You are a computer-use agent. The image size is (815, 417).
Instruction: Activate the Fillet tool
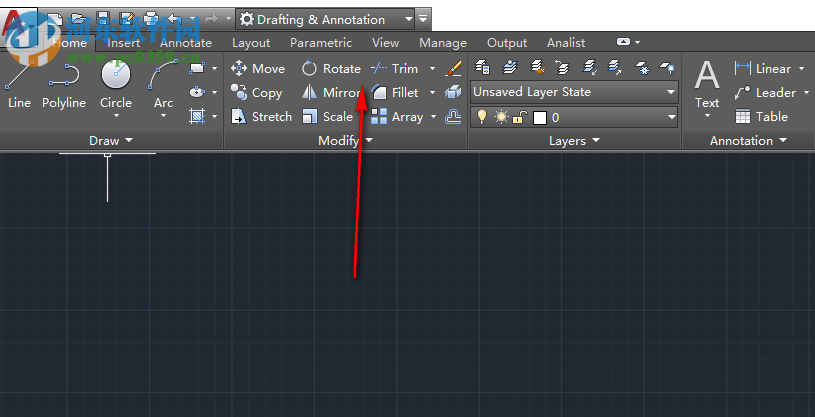pos(395,93)
